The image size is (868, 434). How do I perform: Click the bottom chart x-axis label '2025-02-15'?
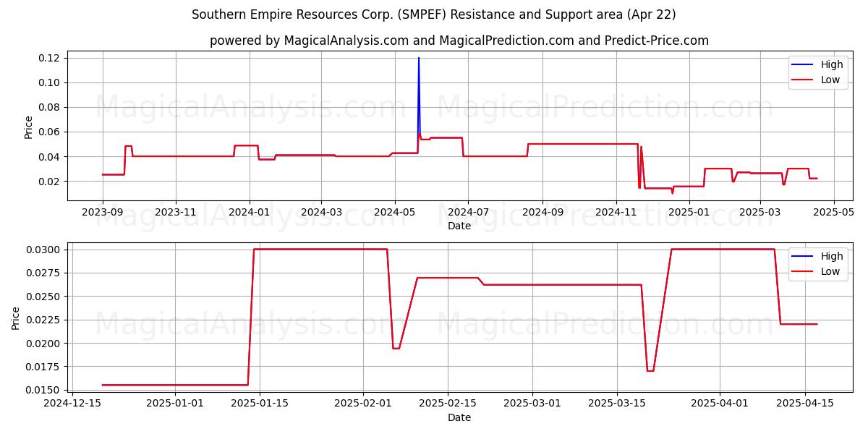click(448, 404)
